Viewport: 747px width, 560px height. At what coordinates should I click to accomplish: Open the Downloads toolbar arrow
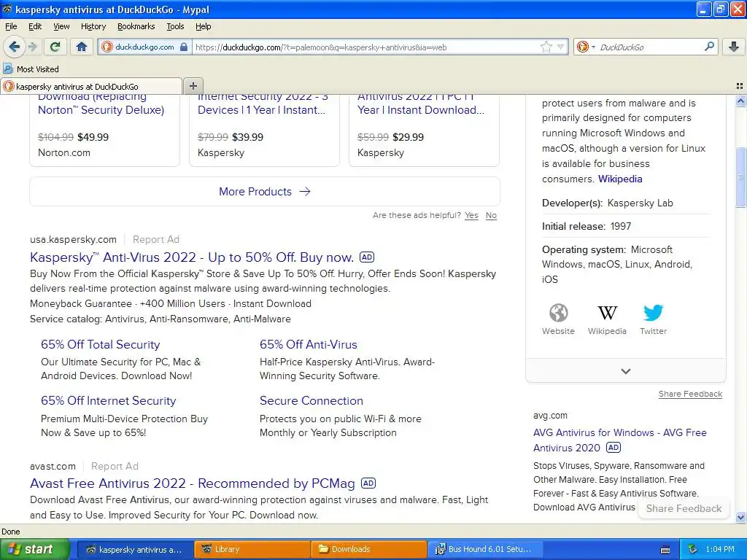coord(734,47)
